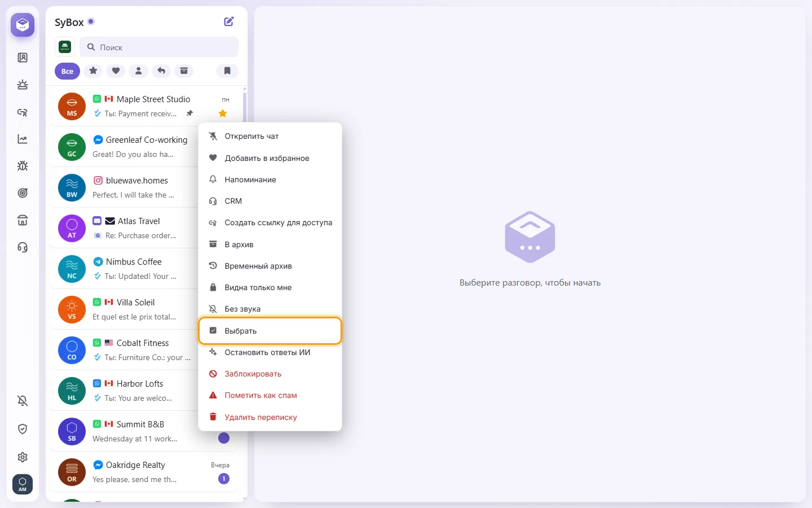Screen dimensions: 812x508
Task: Select Без звука in the menu
Action: [x=270, y=309]
